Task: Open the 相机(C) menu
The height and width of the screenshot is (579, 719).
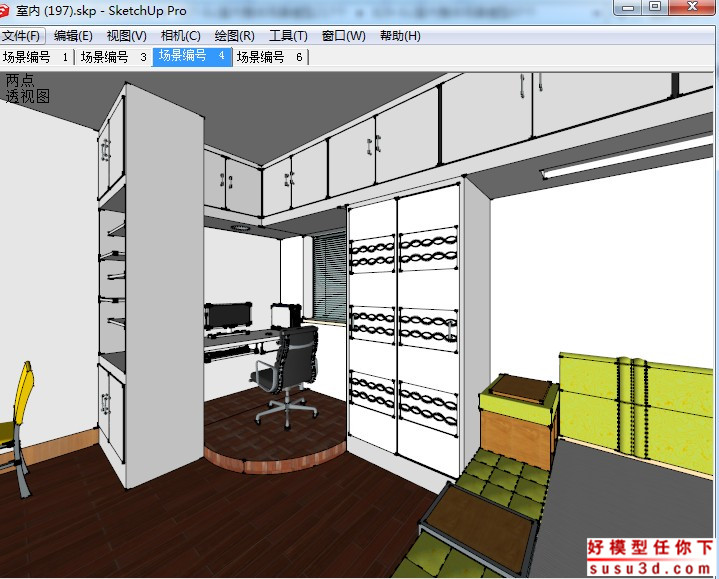Action: (180, 36)
